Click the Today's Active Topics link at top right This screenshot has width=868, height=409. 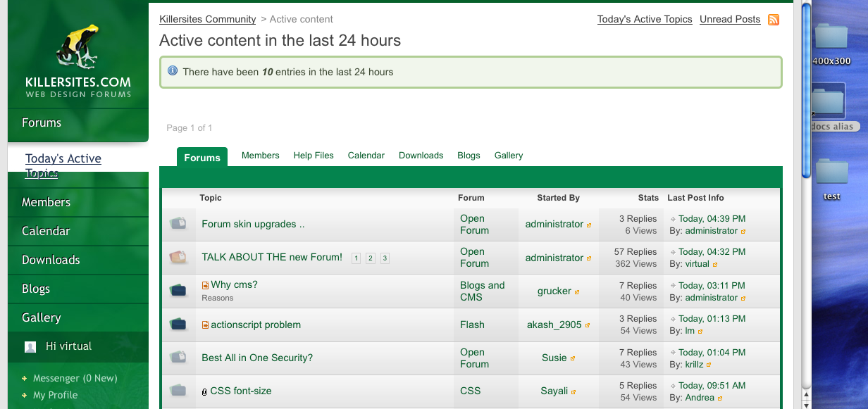click(645, 20)
